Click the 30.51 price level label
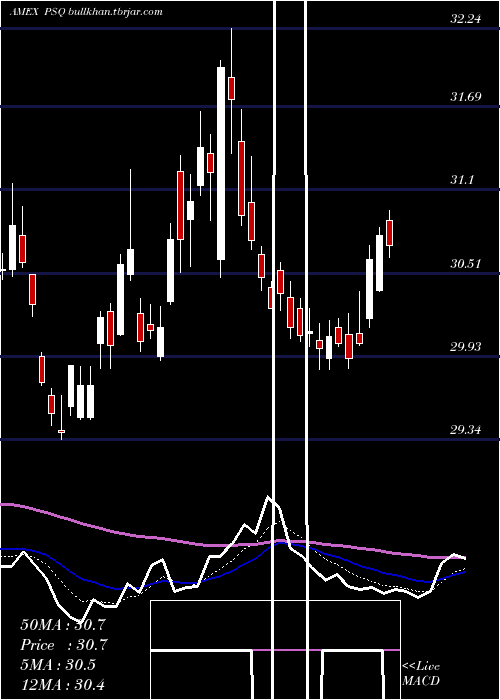 [x=466, y=263]
